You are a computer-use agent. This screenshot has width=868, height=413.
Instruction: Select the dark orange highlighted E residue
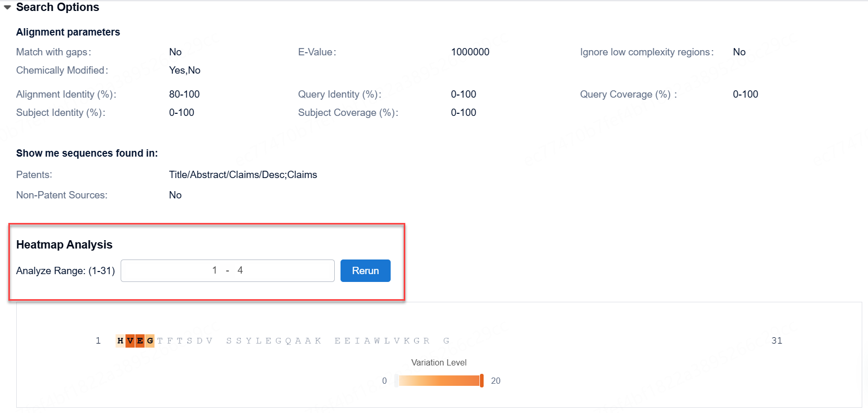[x=140, y=341]
